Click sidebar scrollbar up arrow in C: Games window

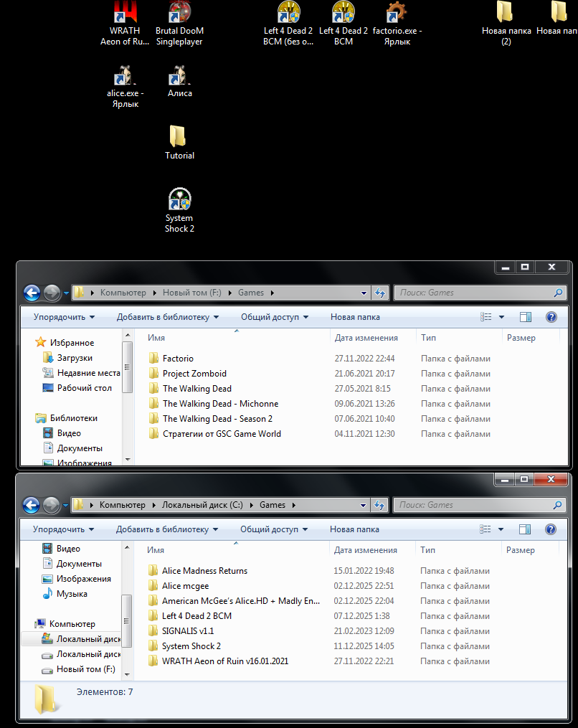click(127, 548)
